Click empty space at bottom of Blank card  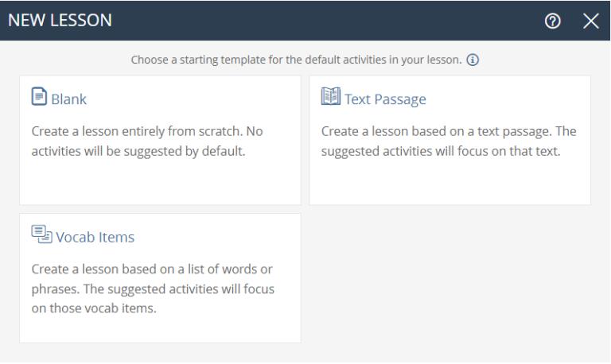(159, 184)
